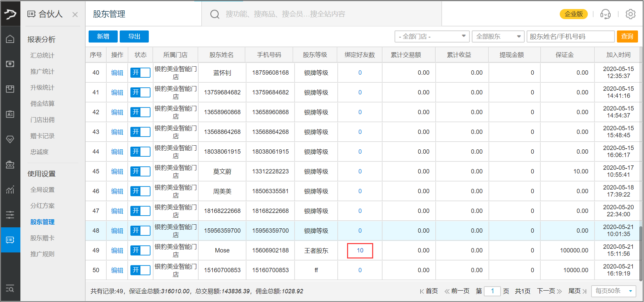Click the 股东姓名/手机号码 search field
The width and height of the screenshot is (644, 302).
click(570, 36)
